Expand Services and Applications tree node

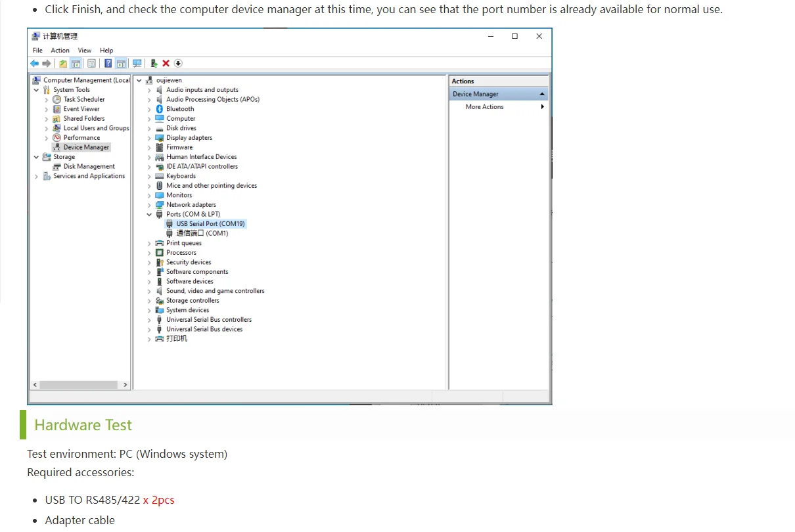coord(36,176)
